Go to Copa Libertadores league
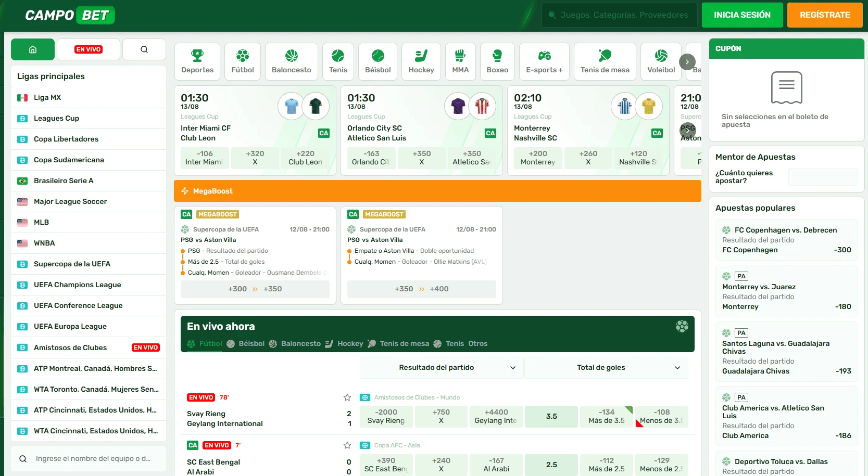 tap(89, 139)
